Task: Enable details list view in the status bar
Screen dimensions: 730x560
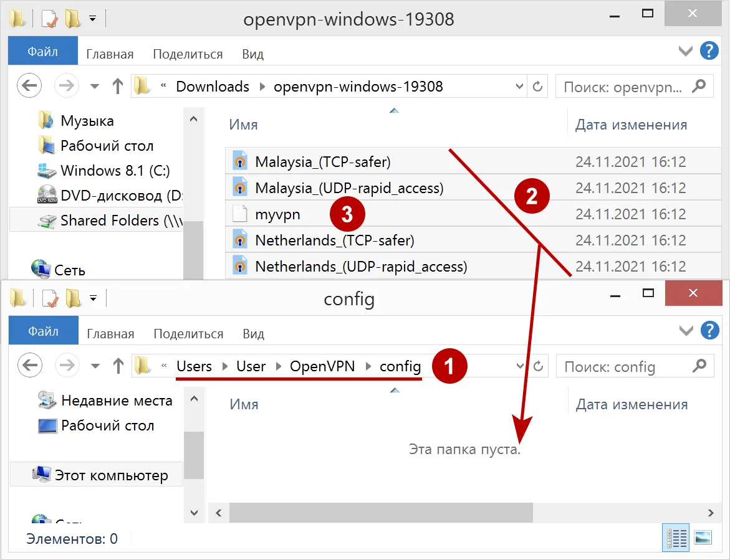Action: pos(675,537)
